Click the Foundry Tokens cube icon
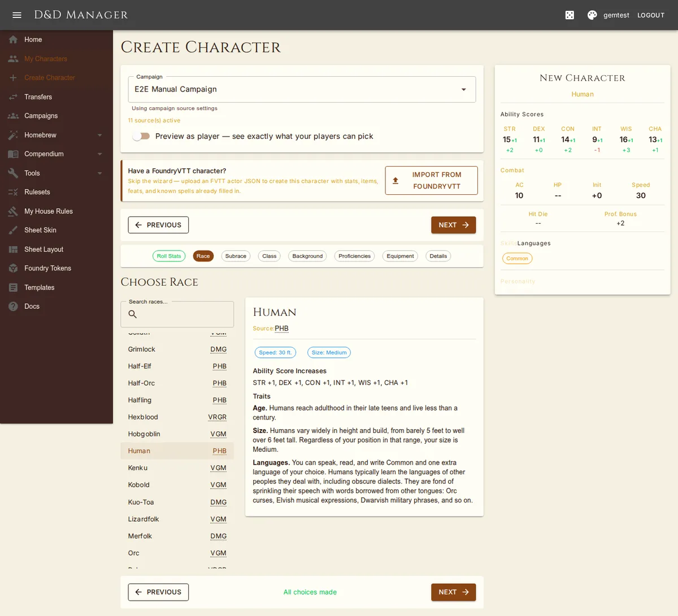The width and height of the screenshot is (678, 616). click(13, 268)
